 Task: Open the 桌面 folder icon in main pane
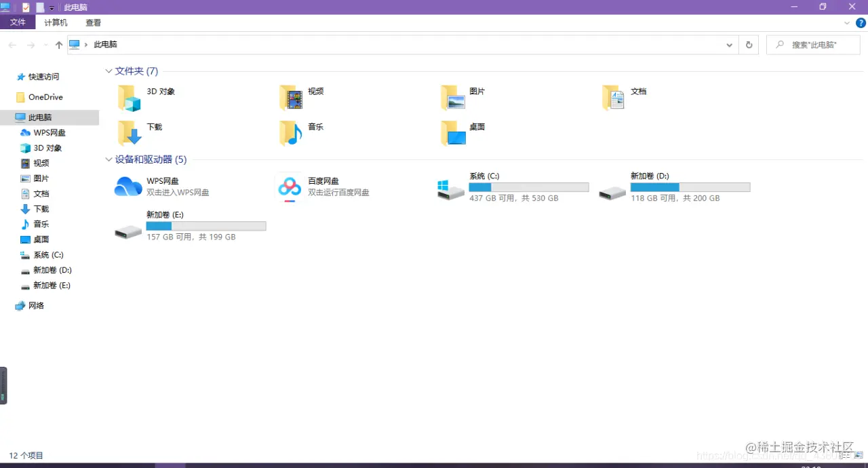pos(452,133)
